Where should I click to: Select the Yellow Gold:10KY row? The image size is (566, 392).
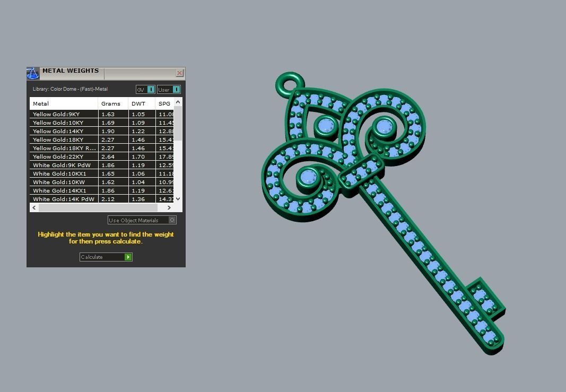pyautogui.click(x=101, y=123)
